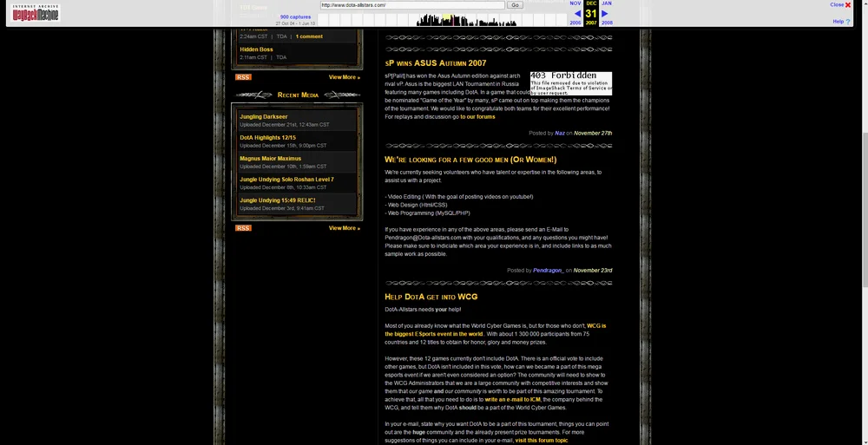Open the 1 comment link

click(x=309, y=36)
